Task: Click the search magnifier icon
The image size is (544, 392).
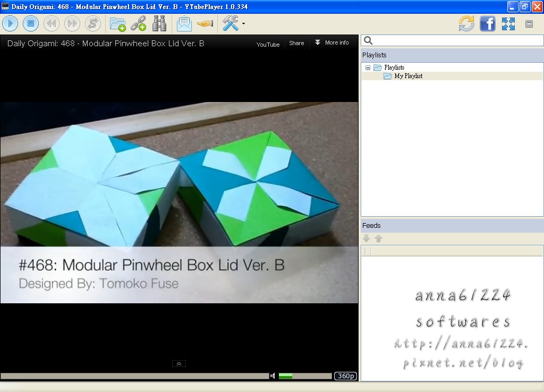Action: (368, 40)
